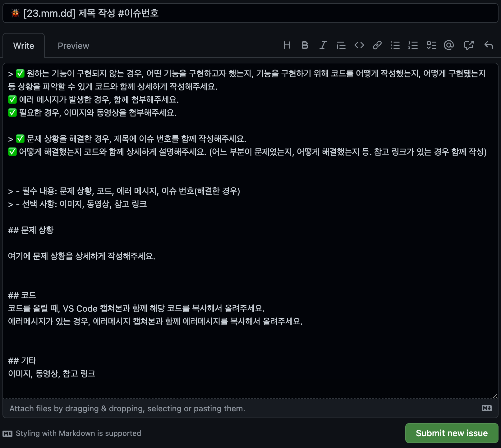Insert a quote block
Viewport: 501px width, 448px height.
tap(341, 45)
